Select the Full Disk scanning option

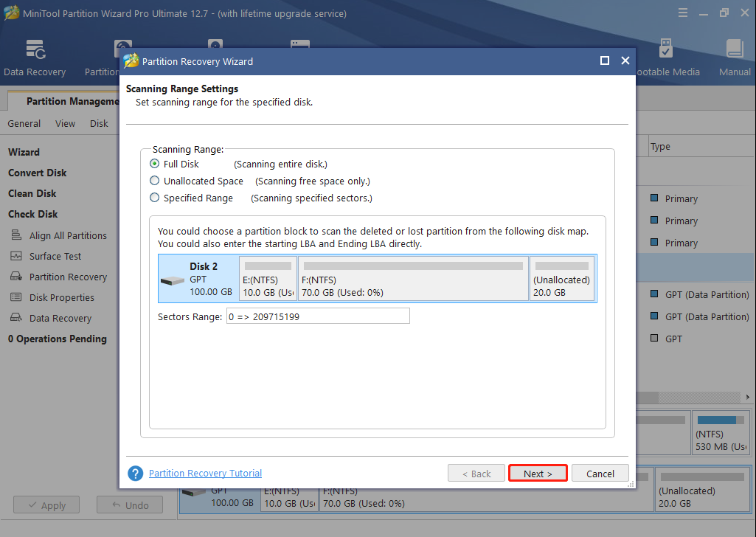pos(154,164)
